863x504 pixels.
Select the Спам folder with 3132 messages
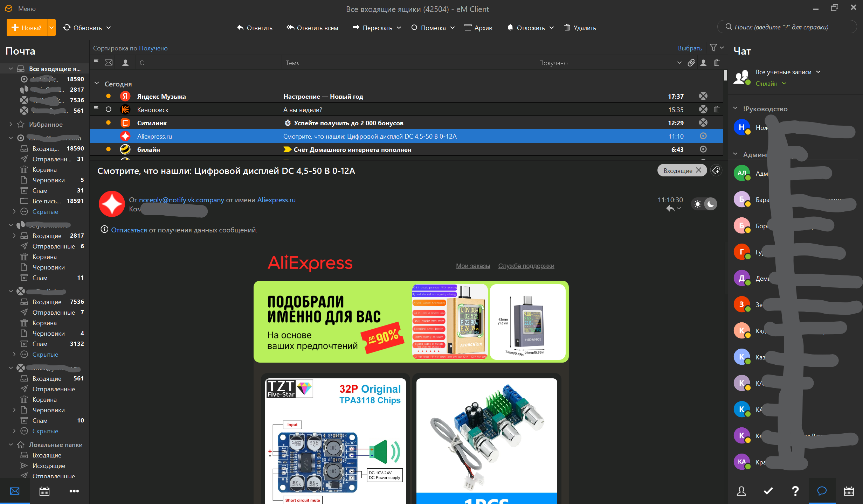pyautogui.click(x=40, y=344)
